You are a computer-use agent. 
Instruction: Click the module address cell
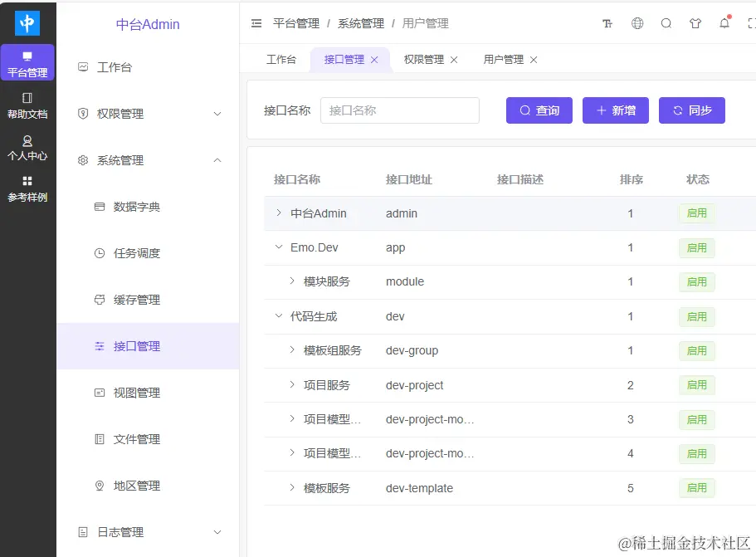[x=404, y=281]
